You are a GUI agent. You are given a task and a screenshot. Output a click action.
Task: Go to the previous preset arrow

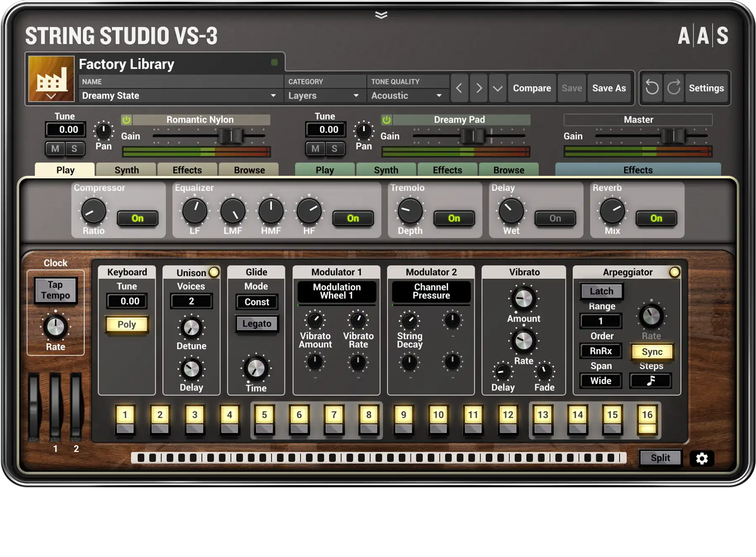click(459, 88)
